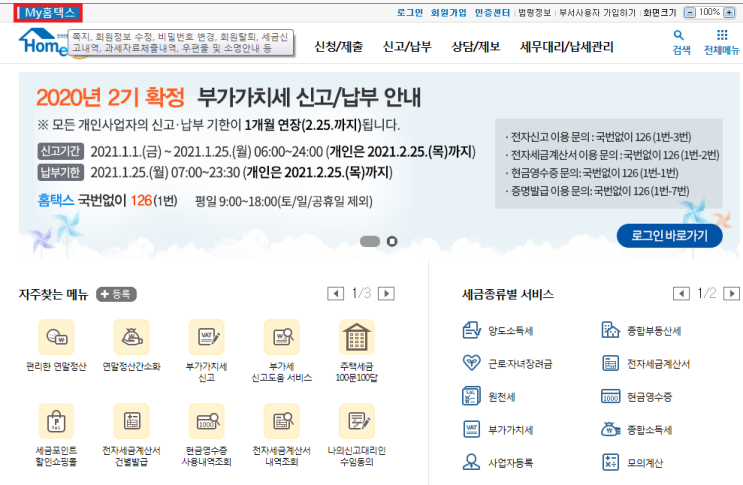Click the 현금영수증 service icon

point(610,396)
